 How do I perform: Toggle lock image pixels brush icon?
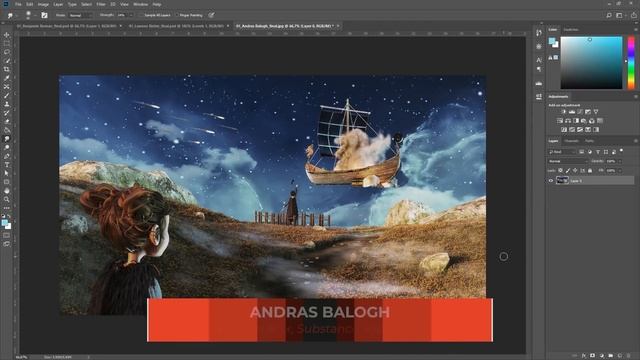point(568,170)
